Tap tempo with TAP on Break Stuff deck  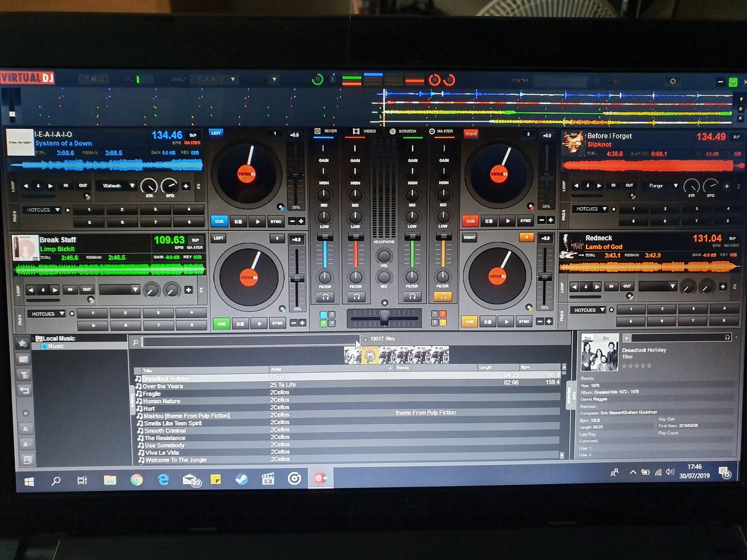point(195,240)
